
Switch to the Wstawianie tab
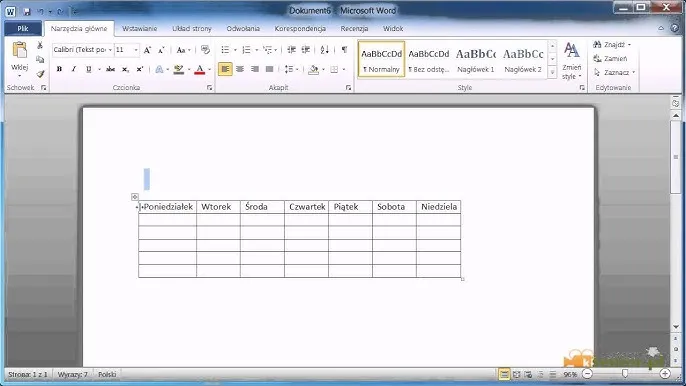click(x=140, y=28)
